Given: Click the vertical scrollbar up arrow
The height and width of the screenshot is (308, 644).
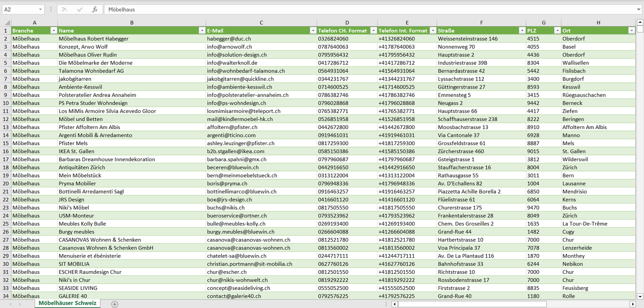Looking at the screenshot, I should click(640, 22).
